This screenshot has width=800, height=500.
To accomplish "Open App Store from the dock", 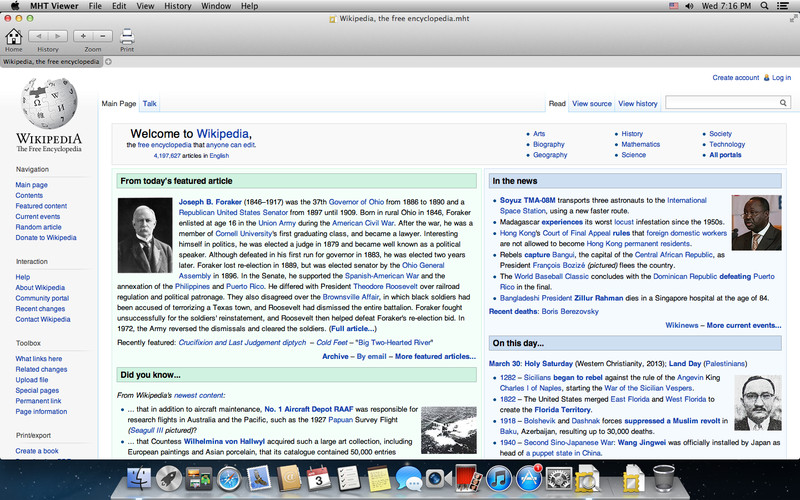I will [x=529, y=479].
